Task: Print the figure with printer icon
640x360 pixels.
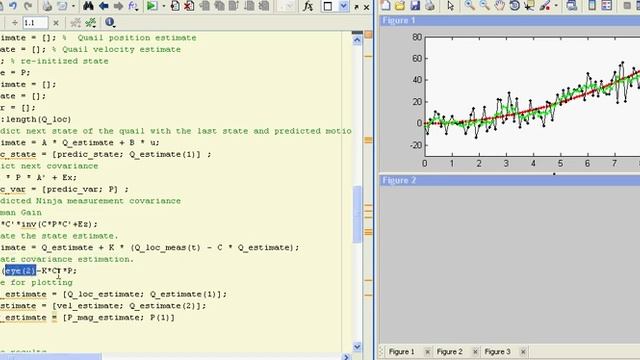Action: tap(429, 5)
